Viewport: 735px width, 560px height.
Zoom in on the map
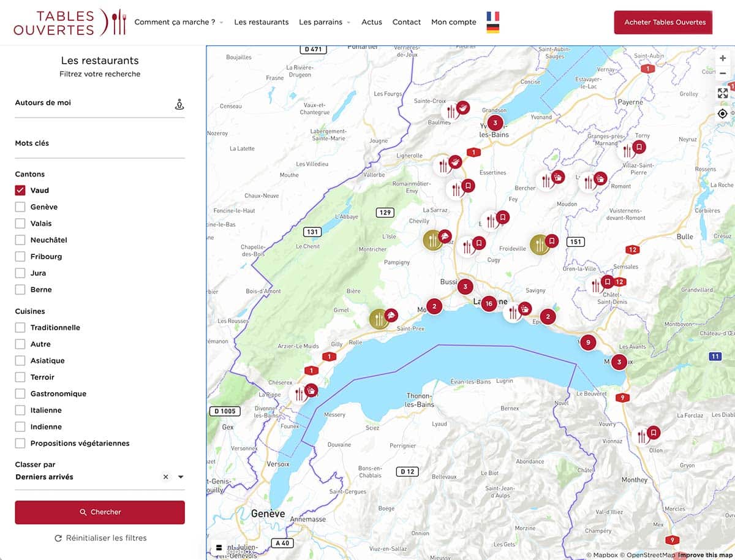coord(723,58)
